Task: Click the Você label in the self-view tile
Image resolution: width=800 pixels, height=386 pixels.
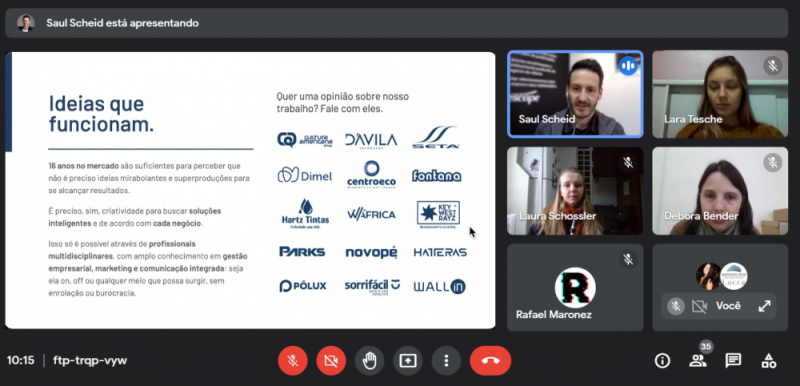Action: [728, 306]
